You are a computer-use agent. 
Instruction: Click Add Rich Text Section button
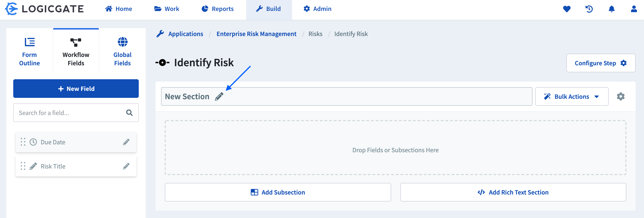513,192
